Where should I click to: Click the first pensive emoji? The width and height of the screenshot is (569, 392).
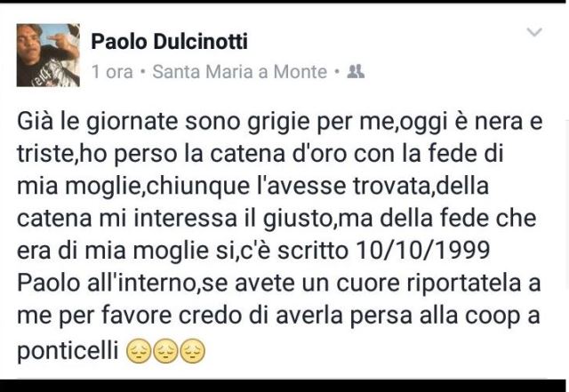139,351
